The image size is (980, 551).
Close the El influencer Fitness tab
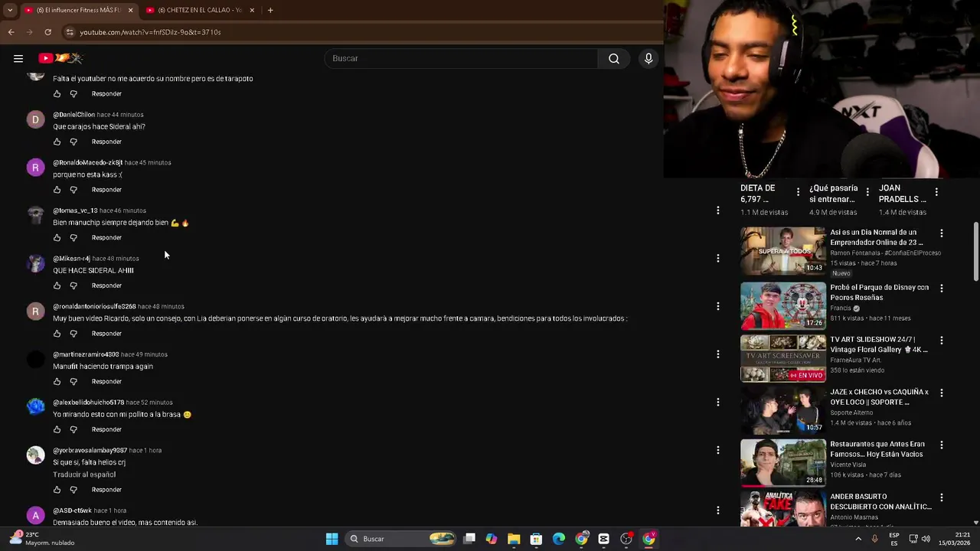pyautogui.click(x=130, y=10)
